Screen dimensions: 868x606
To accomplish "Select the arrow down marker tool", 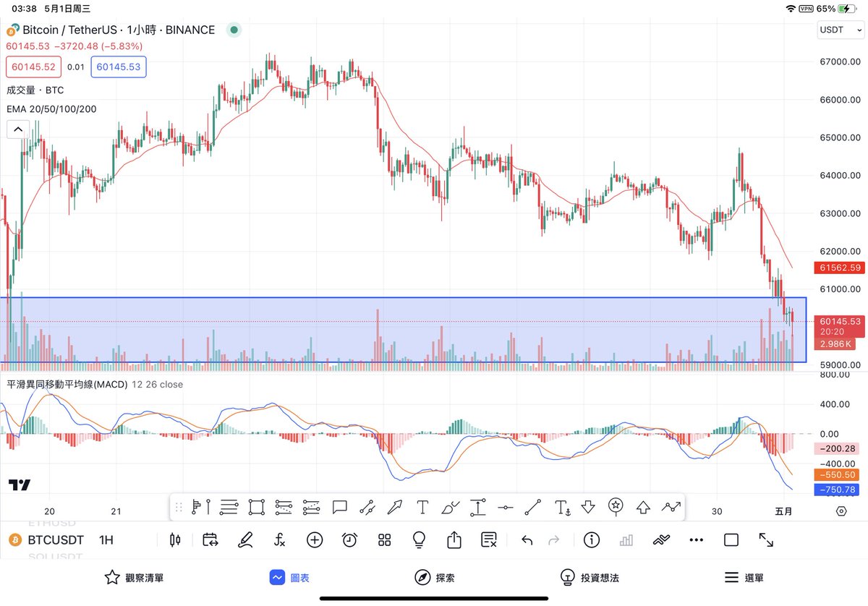I will pyautogui.click(x=588, y=507).
